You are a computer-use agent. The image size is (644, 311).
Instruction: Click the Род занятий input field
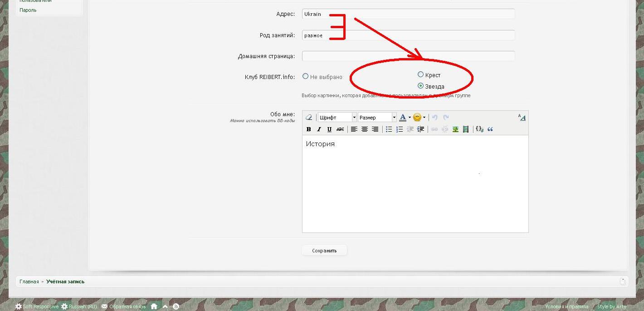point(409,35)
